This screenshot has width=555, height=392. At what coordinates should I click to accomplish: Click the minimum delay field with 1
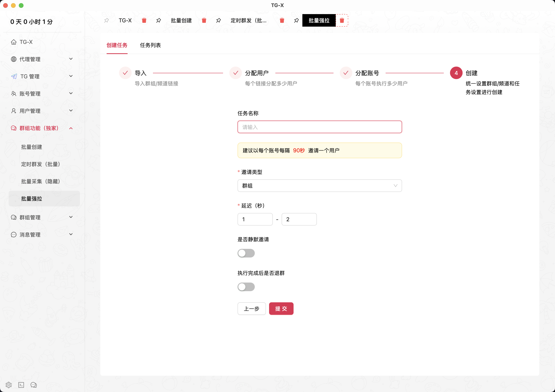[255, 219]
